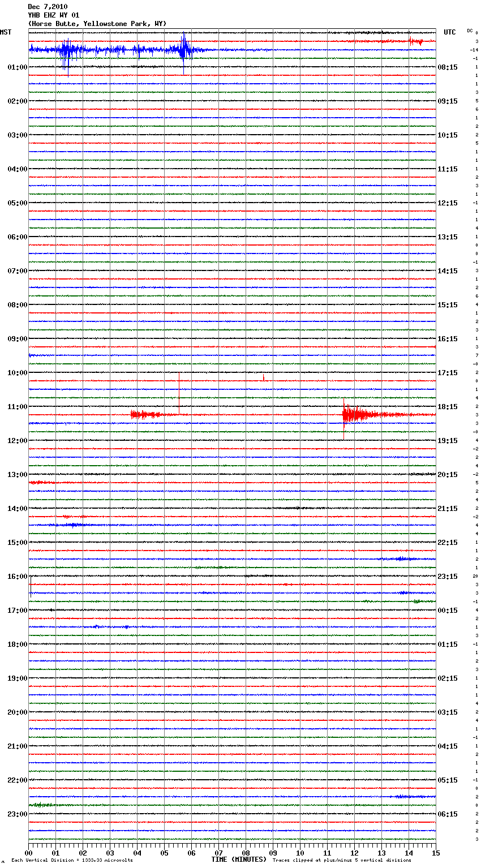Click the 22:15 UTC time label
The width and height of the screenshot is (481, 868).
click(448, 543)
